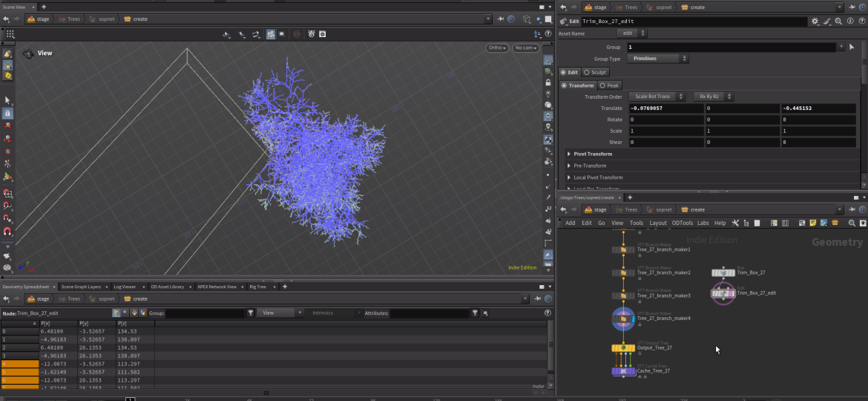868x401 pixels.
Task: Open the Layout menu in network editor
Action: [x=658, y=223]
